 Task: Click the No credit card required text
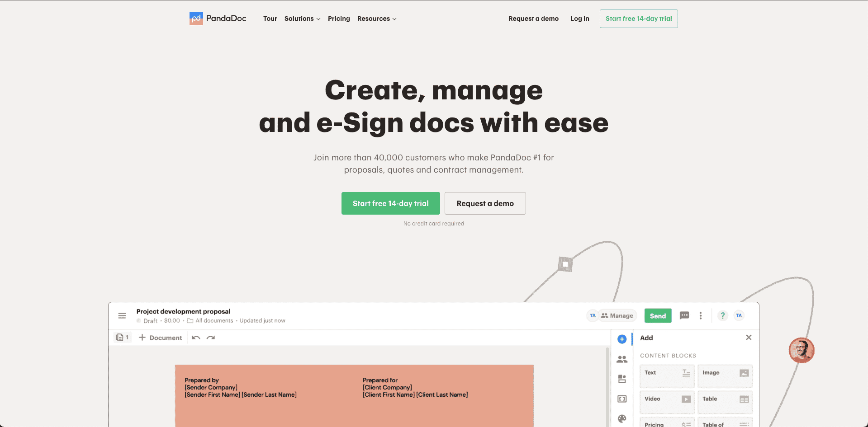tap(434, 224)
